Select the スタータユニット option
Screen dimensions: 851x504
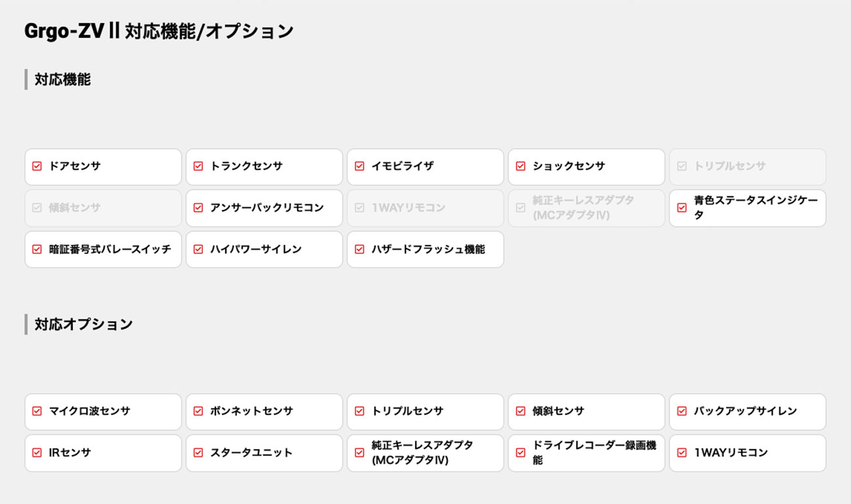[x=264, y=453]
